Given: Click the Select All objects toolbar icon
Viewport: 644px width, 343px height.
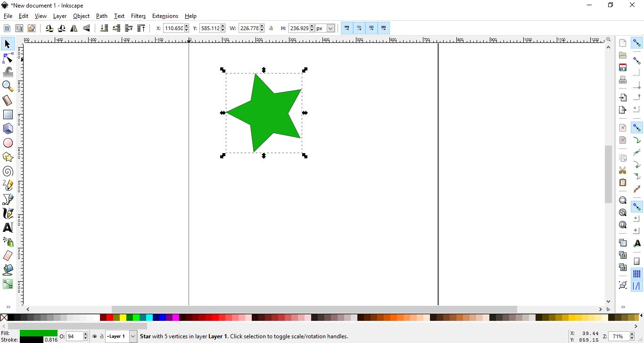Looking at the screenshot, I should coord(7,28).
